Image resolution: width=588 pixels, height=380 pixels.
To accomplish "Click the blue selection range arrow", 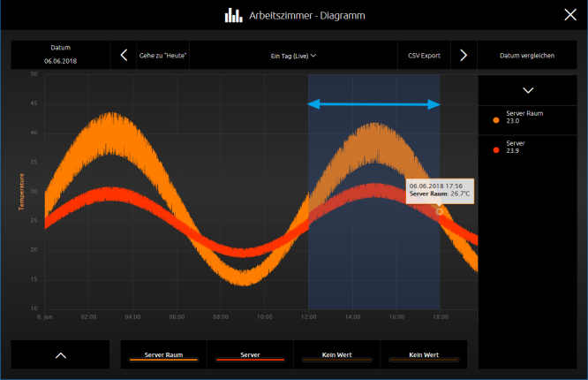I will coord(373,104).
